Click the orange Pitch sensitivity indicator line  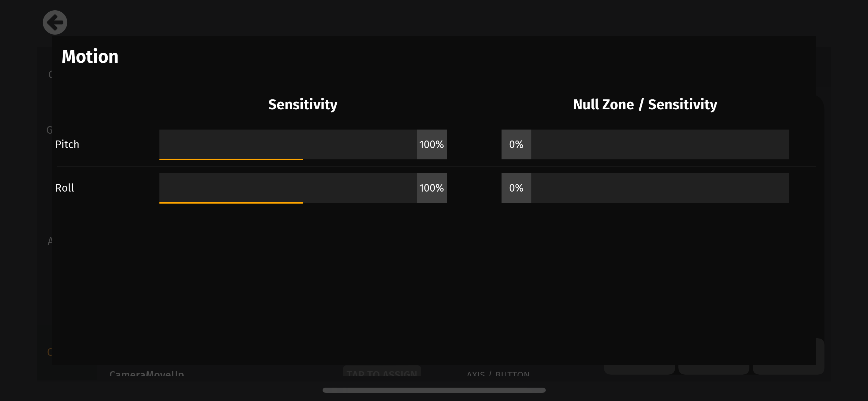click(x=231, y=159)
